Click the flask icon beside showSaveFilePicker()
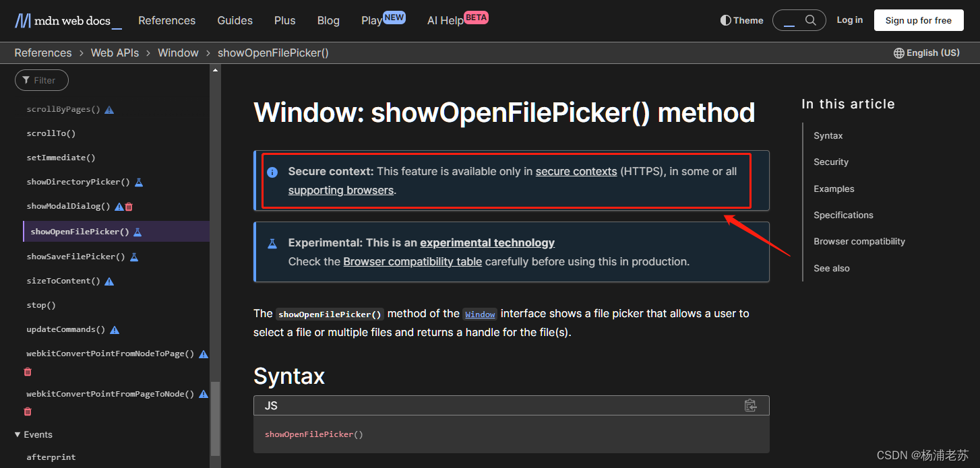The width and height of the screenshot is (980, 468). [x=134, y=257]
